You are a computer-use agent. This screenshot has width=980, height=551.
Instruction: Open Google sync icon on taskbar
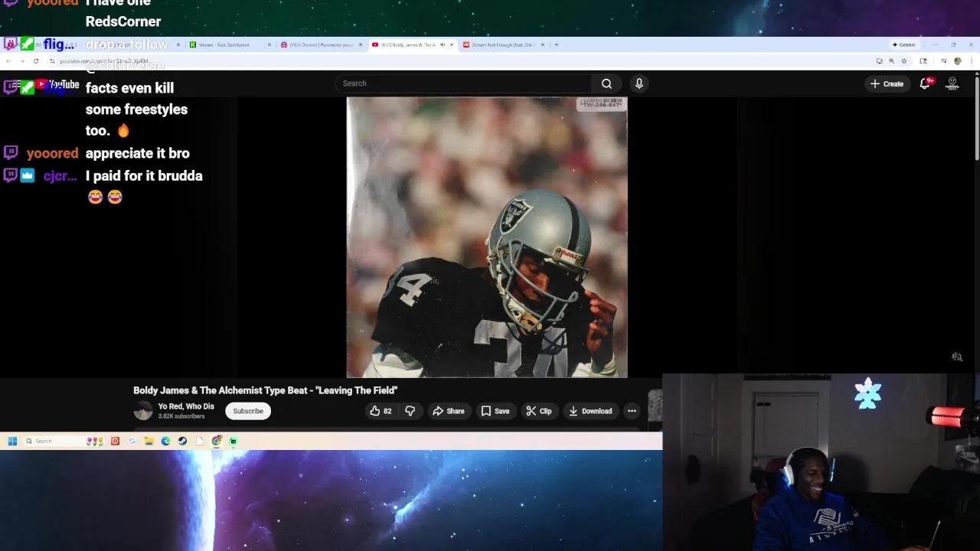pos(132,441)
